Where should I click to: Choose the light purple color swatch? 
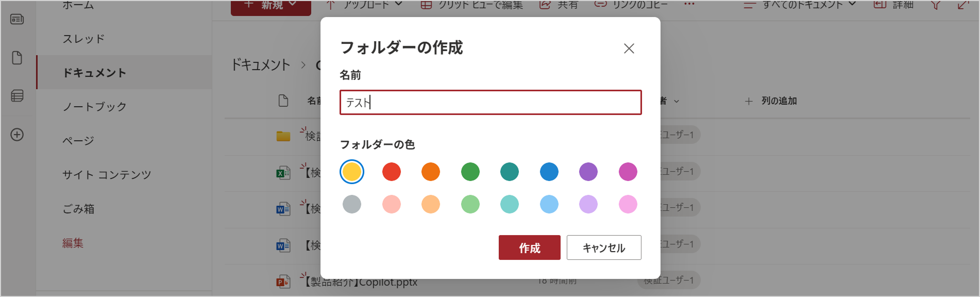click(588, 204)
